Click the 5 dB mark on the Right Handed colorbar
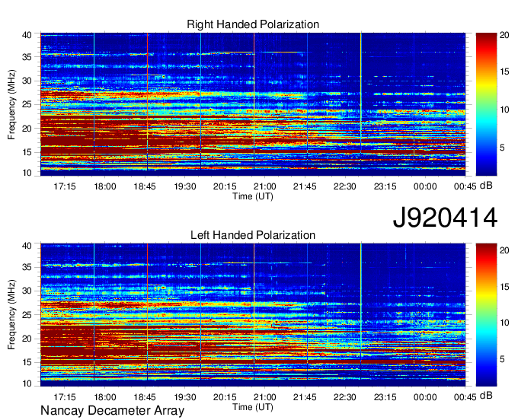The image size is (518, 420). click(503, 148)
